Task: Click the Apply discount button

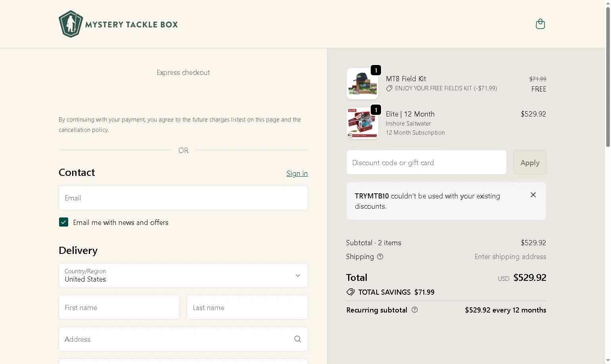Action: point(530,162)
